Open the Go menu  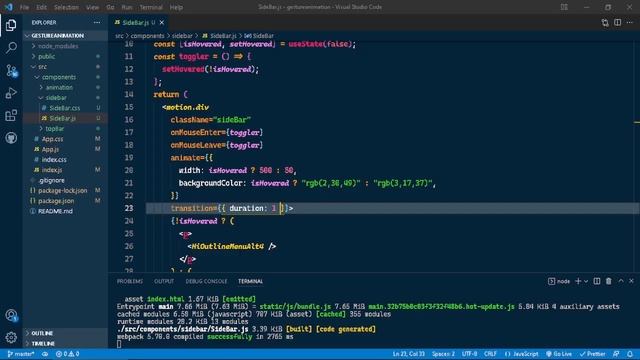click(110, 7)
